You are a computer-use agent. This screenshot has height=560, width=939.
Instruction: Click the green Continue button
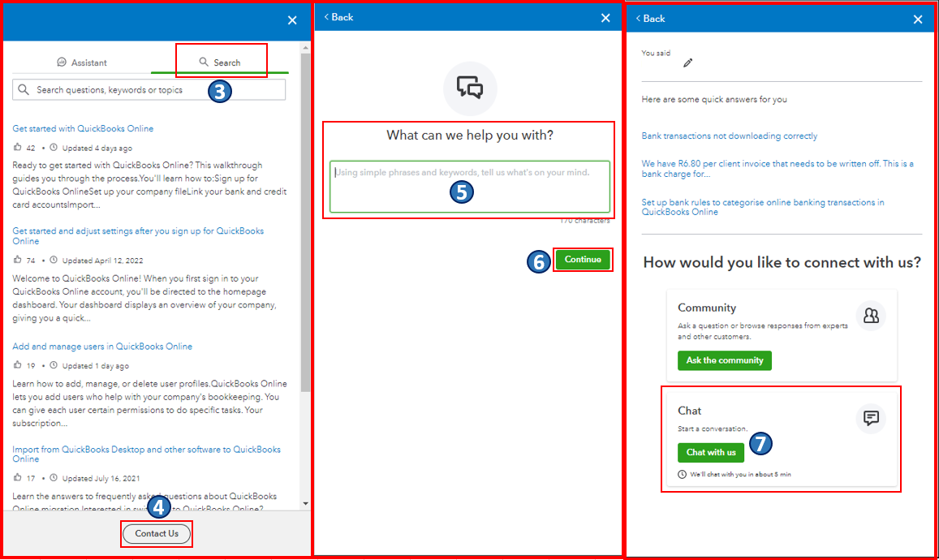coord(583,260)
